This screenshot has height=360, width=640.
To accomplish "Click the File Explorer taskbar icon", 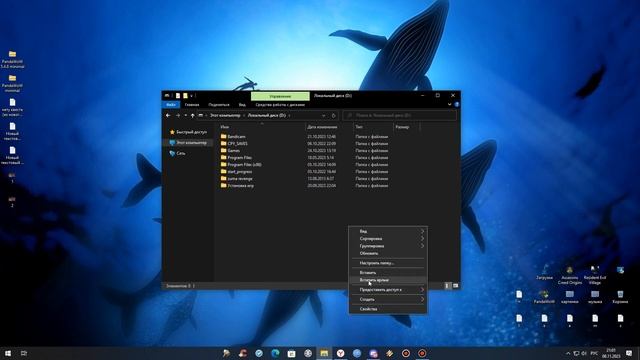I will 324,353.
